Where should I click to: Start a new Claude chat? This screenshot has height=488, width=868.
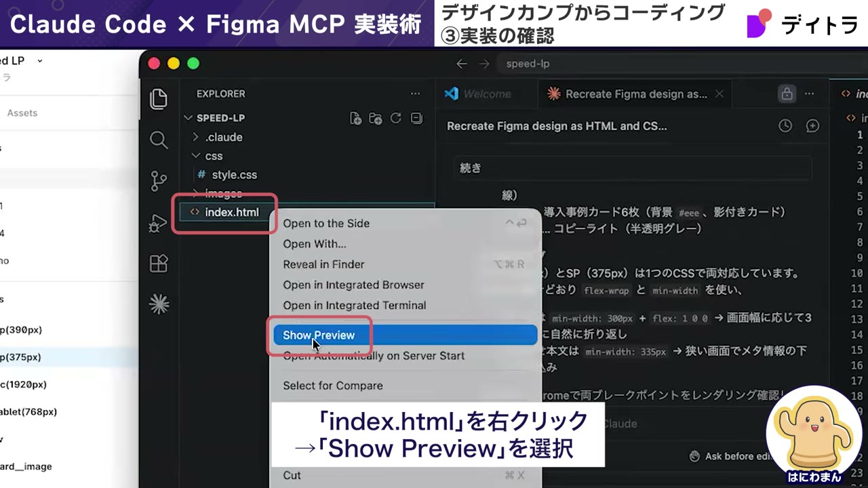(812, 126)
